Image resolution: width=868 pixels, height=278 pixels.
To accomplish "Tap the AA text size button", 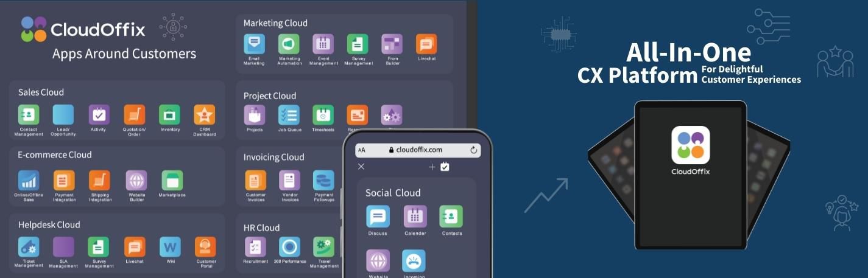I will [x=362, y=150].
